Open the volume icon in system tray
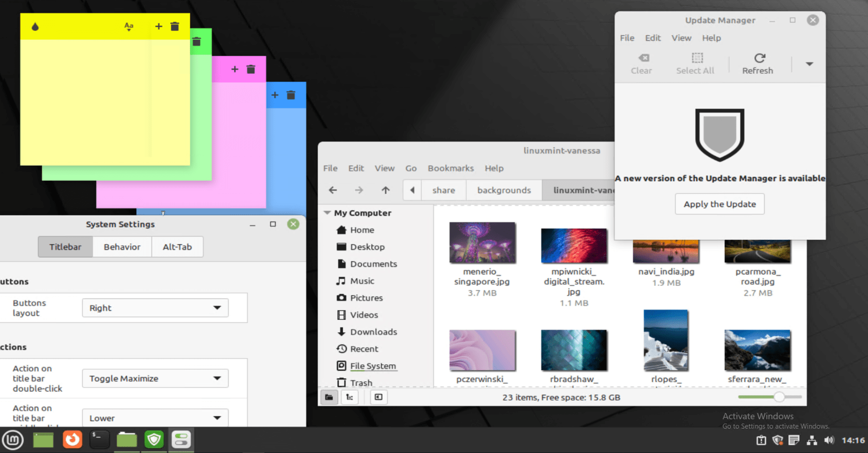This screenshot has height=453, width=868. (x=829, y=440)
